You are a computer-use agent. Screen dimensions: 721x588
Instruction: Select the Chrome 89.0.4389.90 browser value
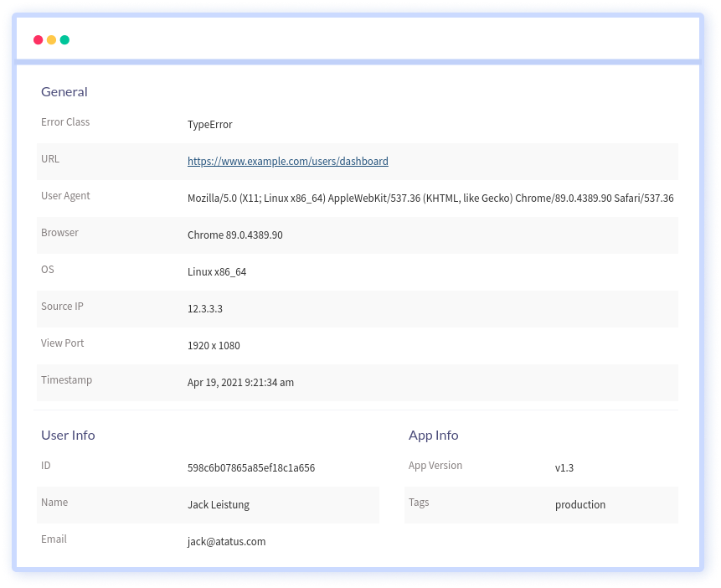[234, 235]
